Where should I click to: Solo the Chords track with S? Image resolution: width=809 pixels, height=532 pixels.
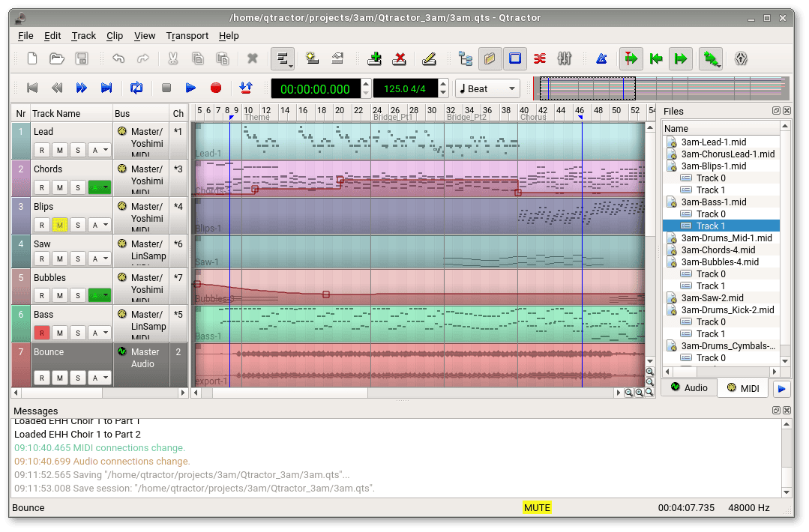[78, 187]
